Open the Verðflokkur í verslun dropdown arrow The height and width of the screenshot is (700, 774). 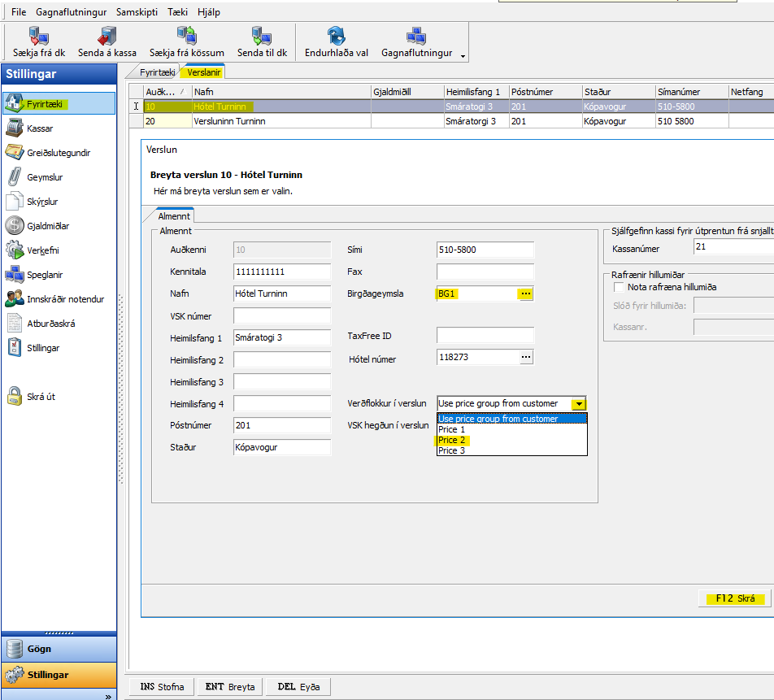click(x=578, y=403)
